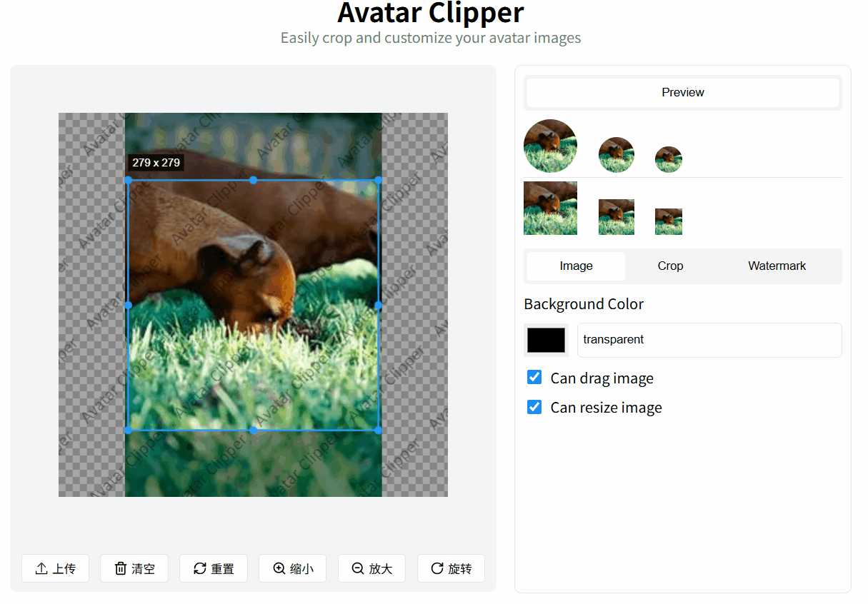
Task: Click the 清空 clear button
Action: [x=134, y=568]
